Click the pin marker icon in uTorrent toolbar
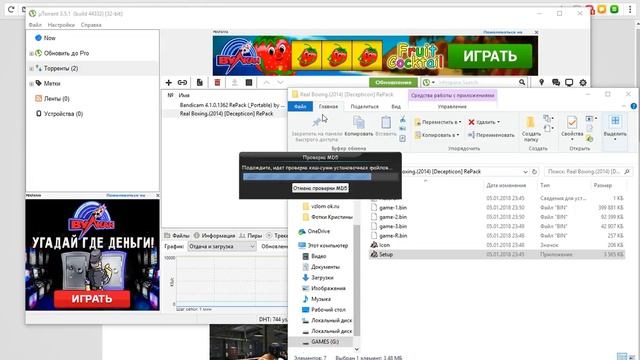The image size is (640, 360). coord(541,82)
